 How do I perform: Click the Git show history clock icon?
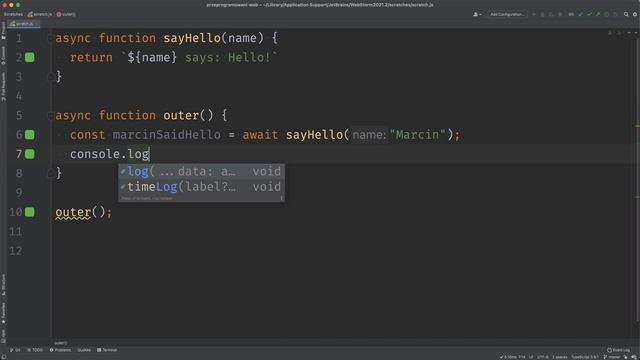point(607,14)
